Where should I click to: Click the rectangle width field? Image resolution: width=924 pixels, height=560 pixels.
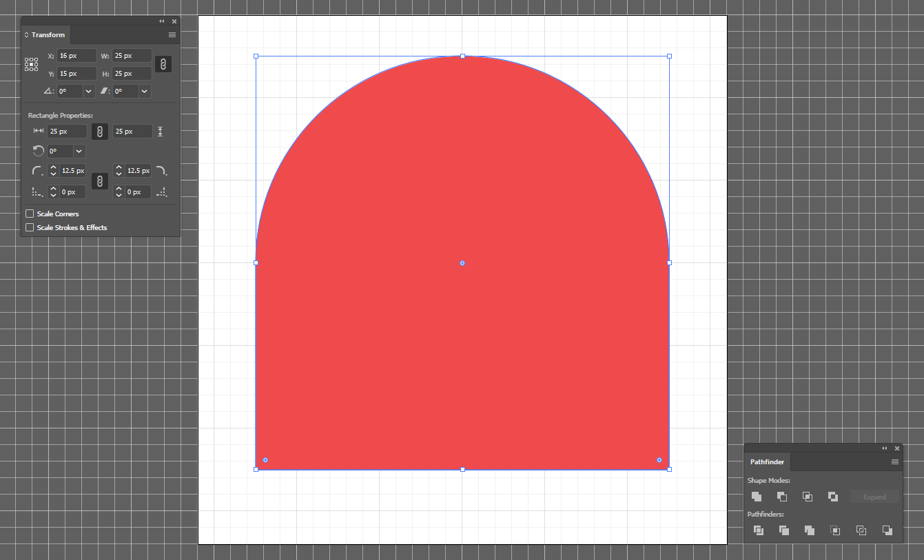pos(68,131)
